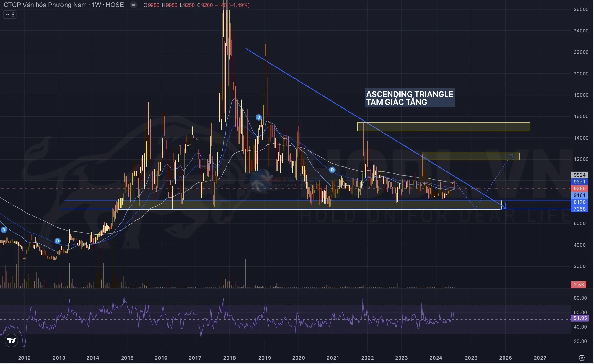Click the 51.95 RSI value label
The height and width of the screenshot is (364, 594).
(x=580, y=318)
